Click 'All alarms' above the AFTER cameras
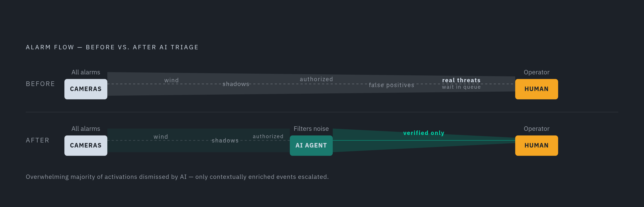Viewport: 644px width, 207px height. (86, 129)
